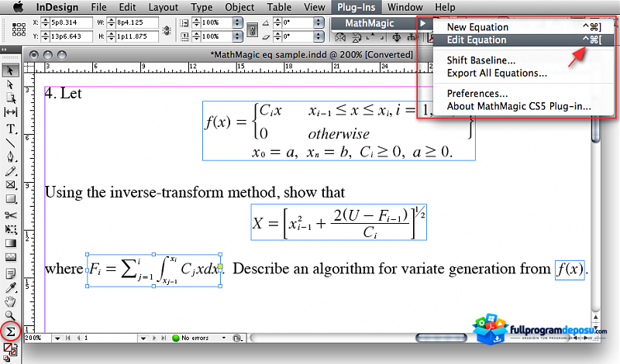Open the status bar Open menu icon
Viewport: 620px width, 364px height.
pos(237,338)
